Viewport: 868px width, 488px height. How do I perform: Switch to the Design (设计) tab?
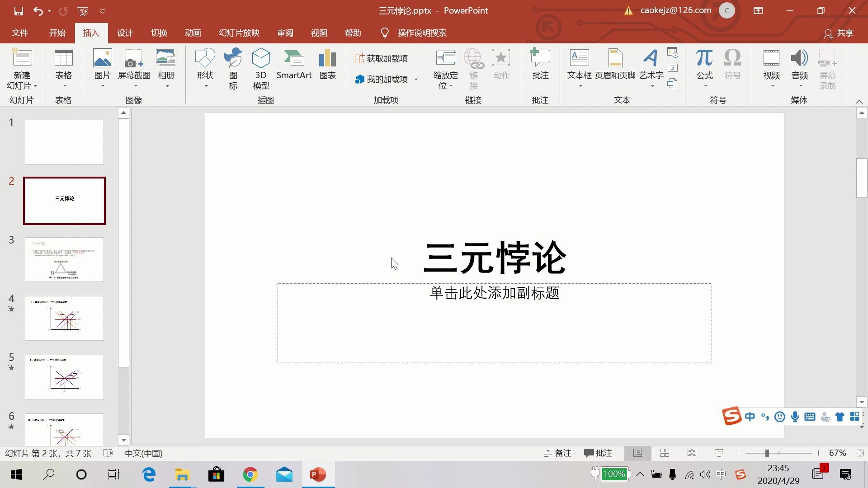click(x=125, y=33)
